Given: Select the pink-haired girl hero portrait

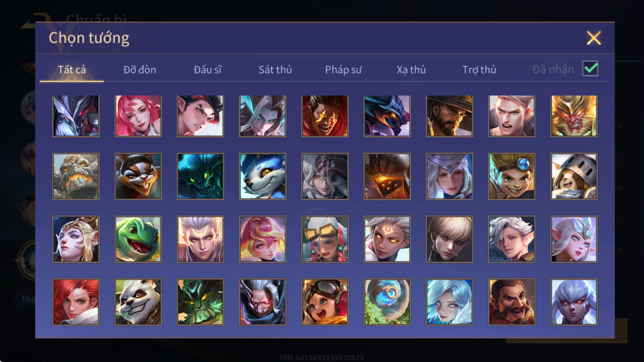Looking at the screenshot, I should pos(138,116).
